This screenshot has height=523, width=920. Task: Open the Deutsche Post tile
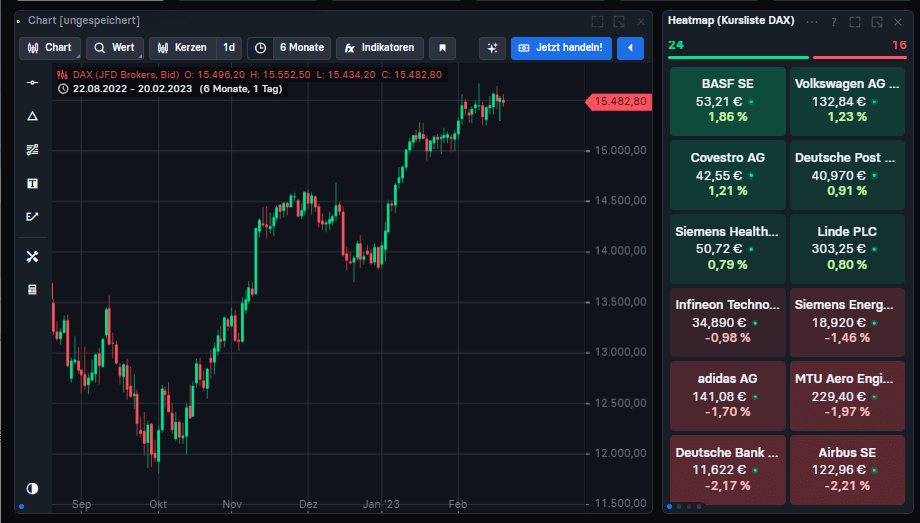click(847, 175)
